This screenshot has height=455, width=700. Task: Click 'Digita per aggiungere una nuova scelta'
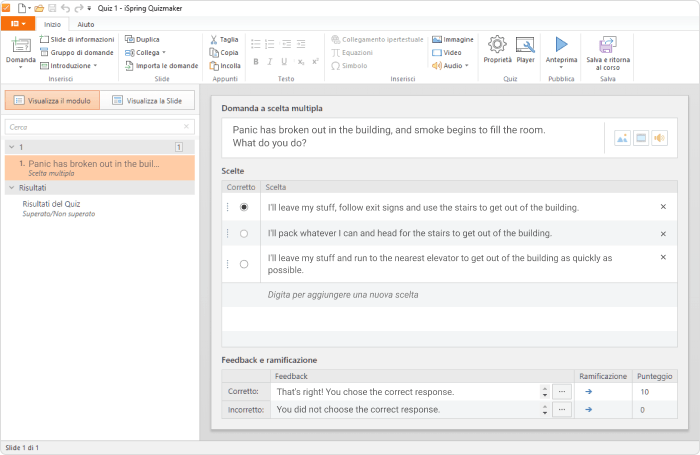click(343, 295)
